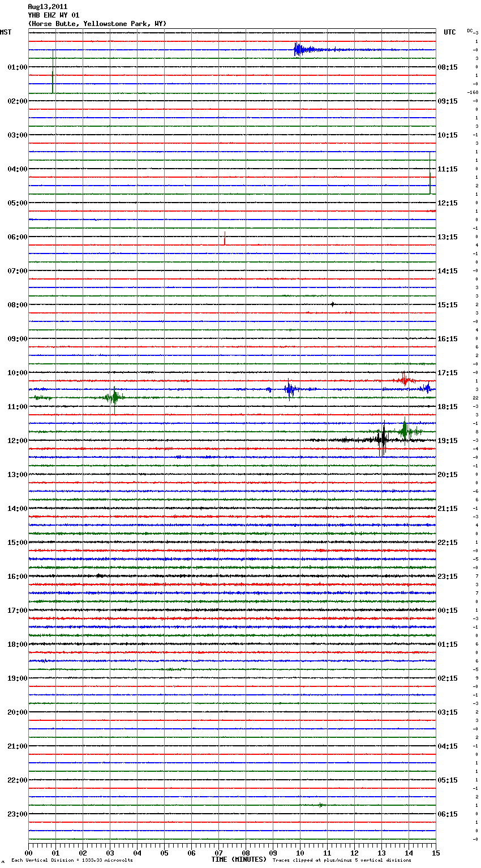Click the black seismic burst on 12:00 trace

pyautogui.click(x=382, y=439)
